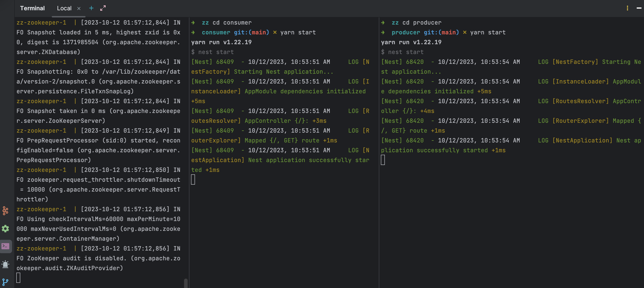
Task: Open the green gear Services tool window
Action: (5, 228)
